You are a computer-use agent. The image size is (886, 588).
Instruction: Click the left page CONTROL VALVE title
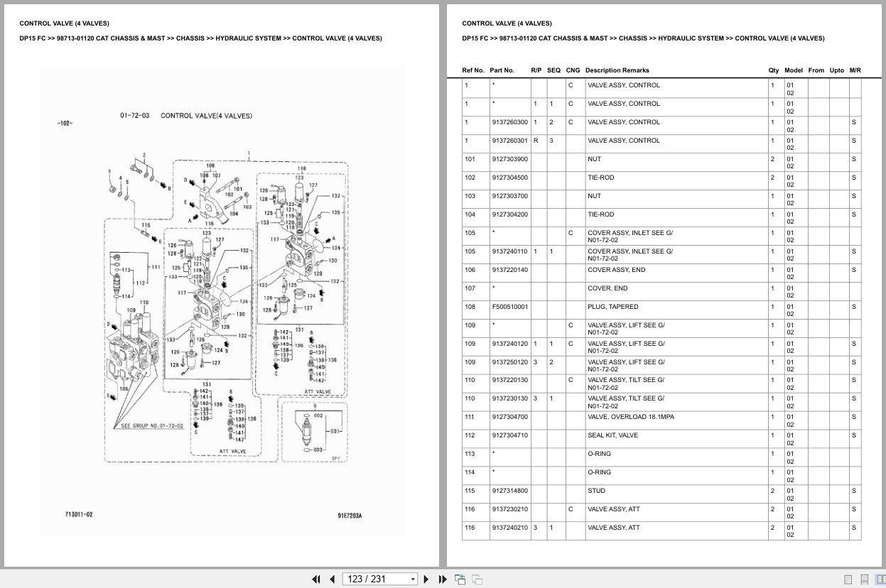click(x=65, y=23)
